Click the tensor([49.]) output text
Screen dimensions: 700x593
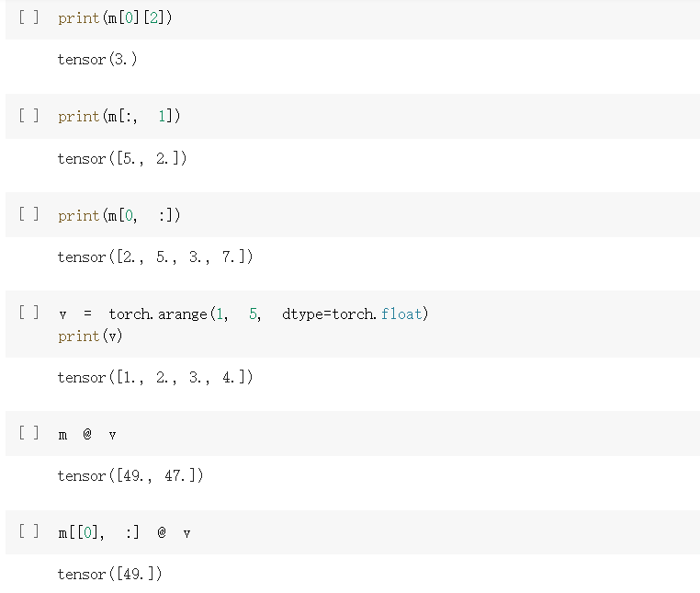click(109, 575)
